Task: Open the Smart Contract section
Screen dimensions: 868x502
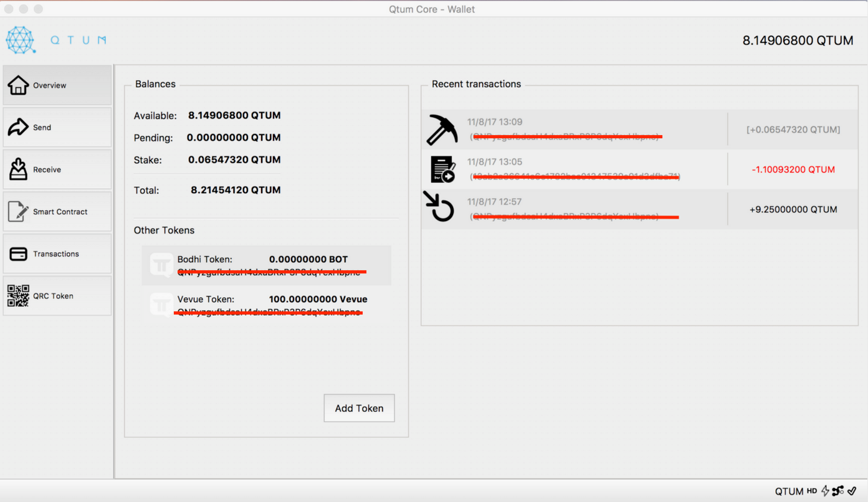Action: tap(57, 212)
